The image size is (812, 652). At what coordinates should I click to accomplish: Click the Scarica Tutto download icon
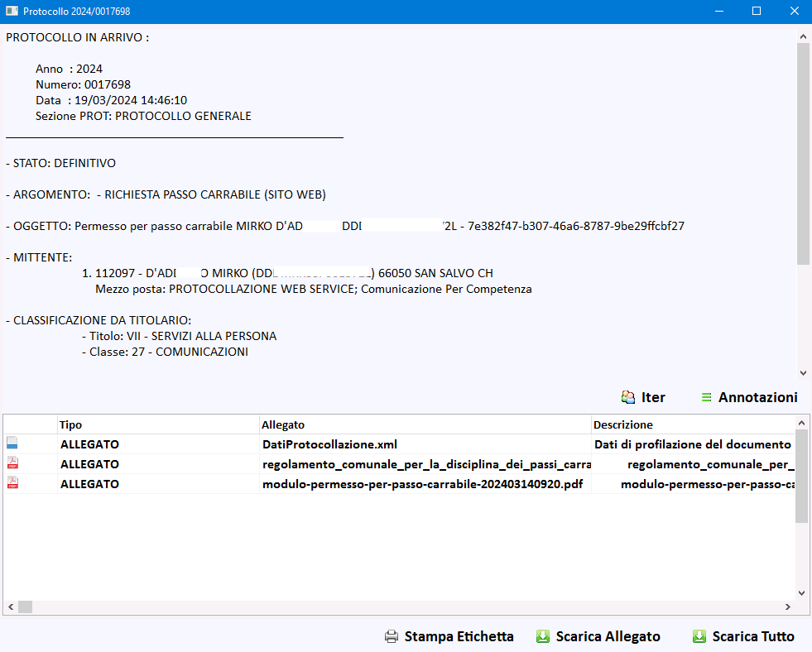[699, 636]
